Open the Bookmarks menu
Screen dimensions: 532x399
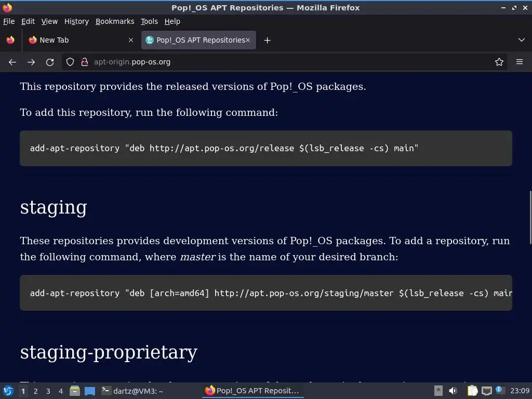[115, 21]
